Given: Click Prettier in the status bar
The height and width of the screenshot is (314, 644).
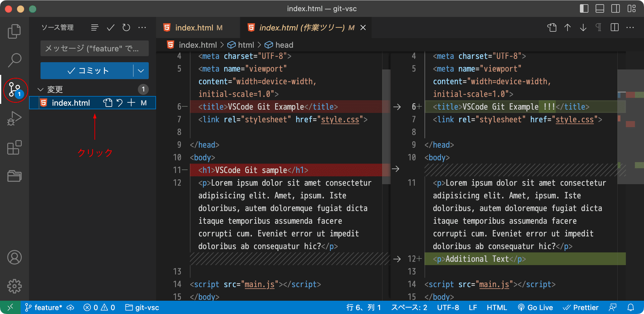Looking at the screenshot, I should click(x=581, y=307).
